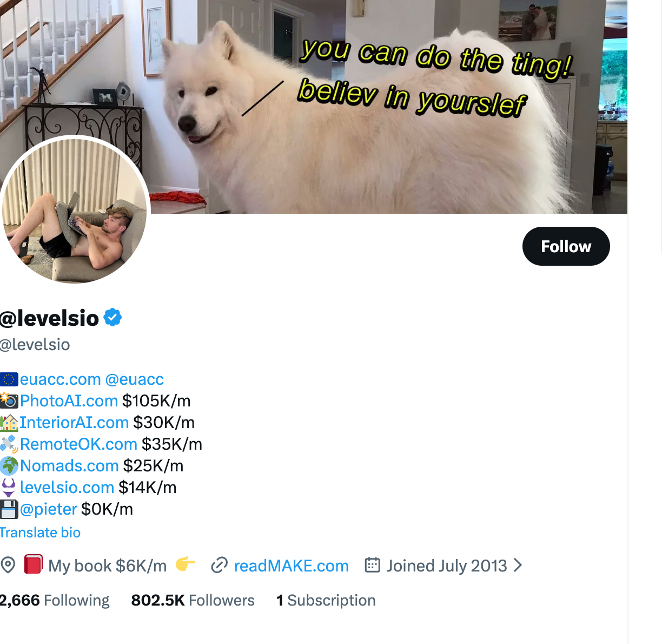Click Translate bio
This screenshot has width=662, height=644.
point(40,533)
